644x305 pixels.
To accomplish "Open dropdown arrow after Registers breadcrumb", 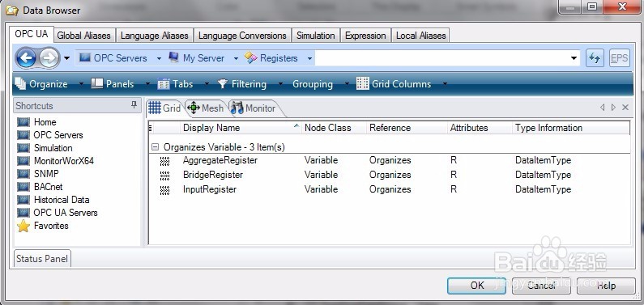I will (x=310, y=58).
